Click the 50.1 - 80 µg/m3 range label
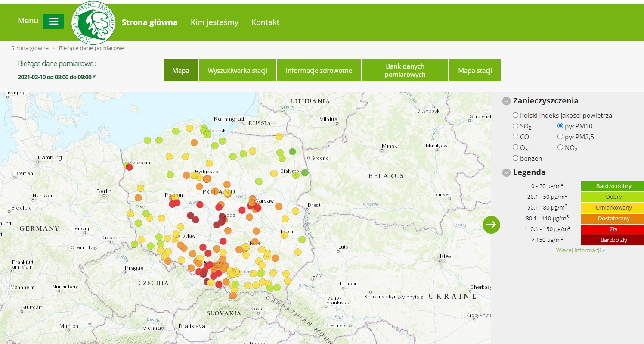The image size is (644, 344). point(547,207)
